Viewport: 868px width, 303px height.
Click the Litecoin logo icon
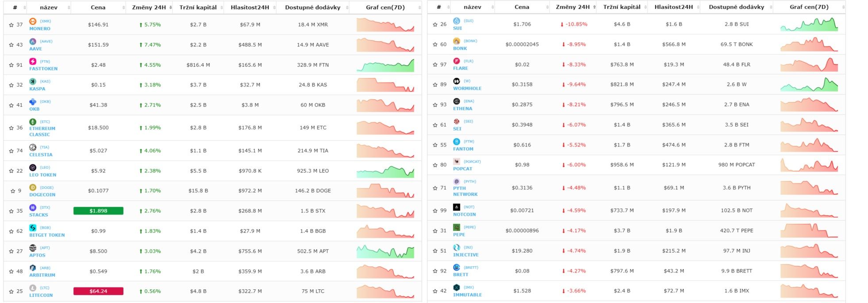(33, 288)
